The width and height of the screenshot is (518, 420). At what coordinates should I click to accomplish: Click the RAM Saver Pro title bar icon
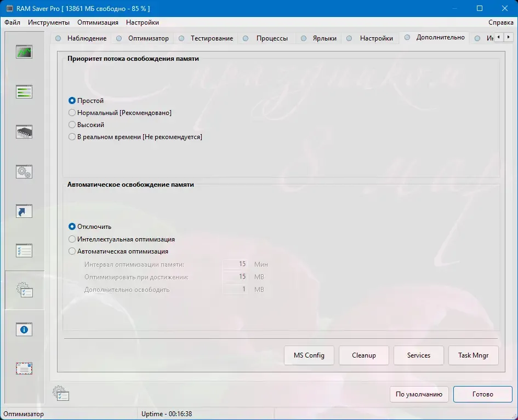click(x=9, y=9)
